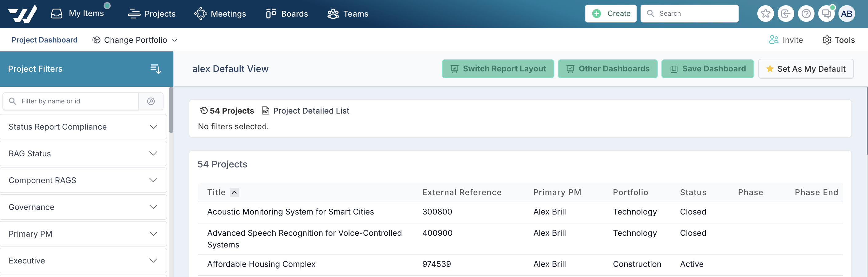Image resolution: width=868 pixels, height=277 pixels.
Task: Click the Primary PM column header
Action: coord(557,192)
